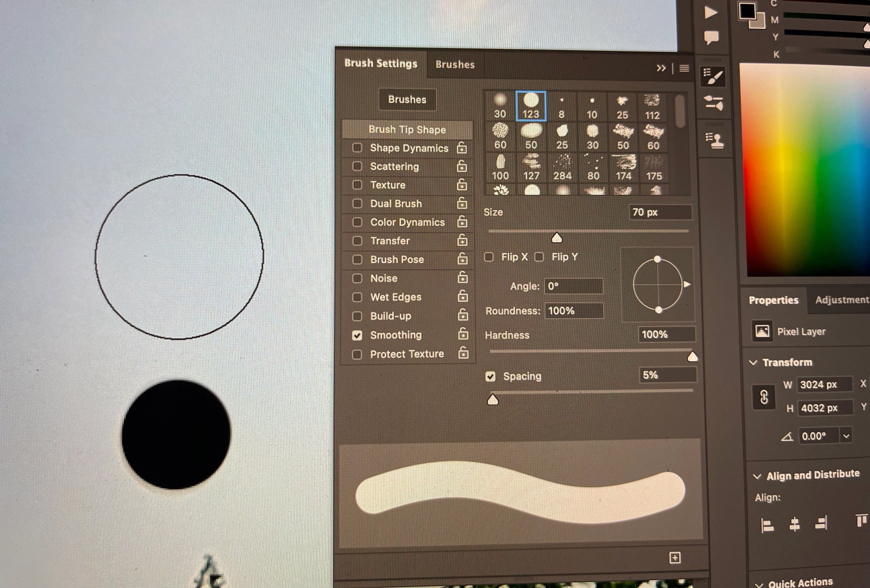The image size is (870, 588).
Task: Open the rotation angle dropdown arrow
Action: coord(846,436)
